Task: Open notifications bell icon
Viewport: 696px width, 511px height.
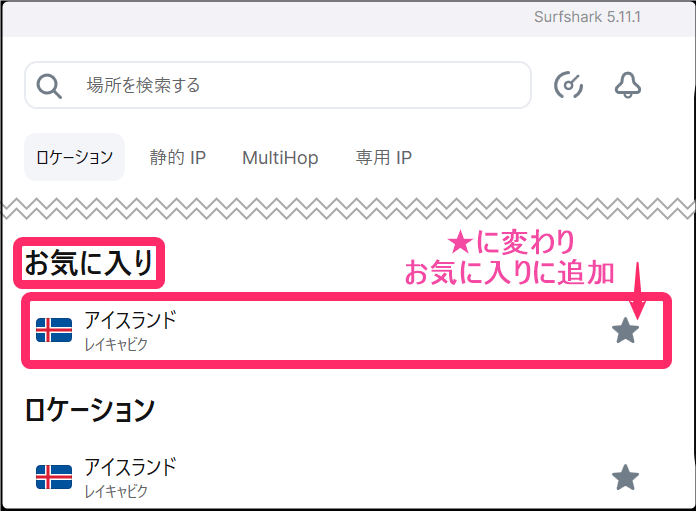Action: (628, 85)
